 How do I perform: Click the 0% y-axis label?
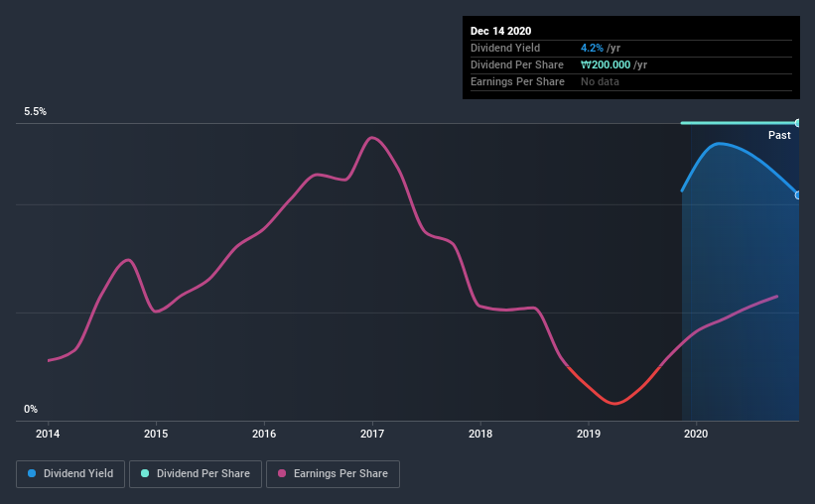[31, 409]
